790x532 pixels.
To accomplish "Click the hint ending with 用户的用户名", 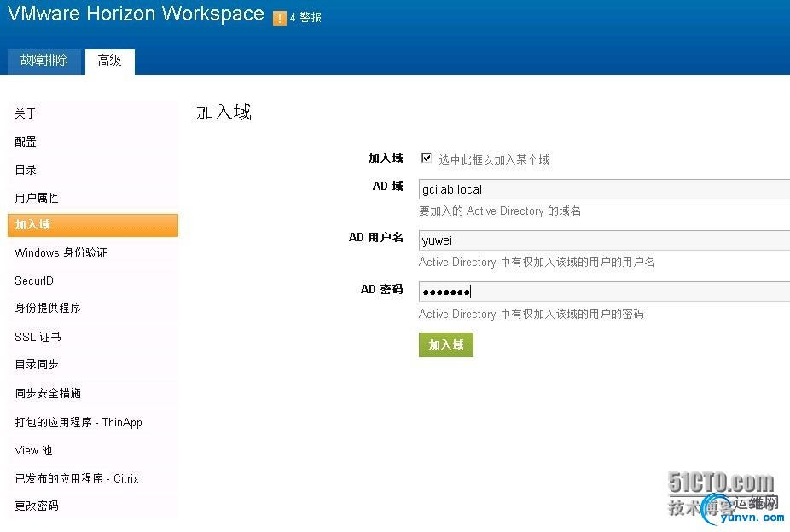I will click(x=537, y=263).
